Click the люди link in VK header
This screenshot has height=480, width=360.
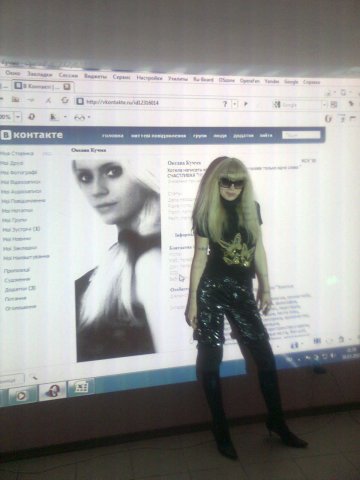tap(220, 136)
